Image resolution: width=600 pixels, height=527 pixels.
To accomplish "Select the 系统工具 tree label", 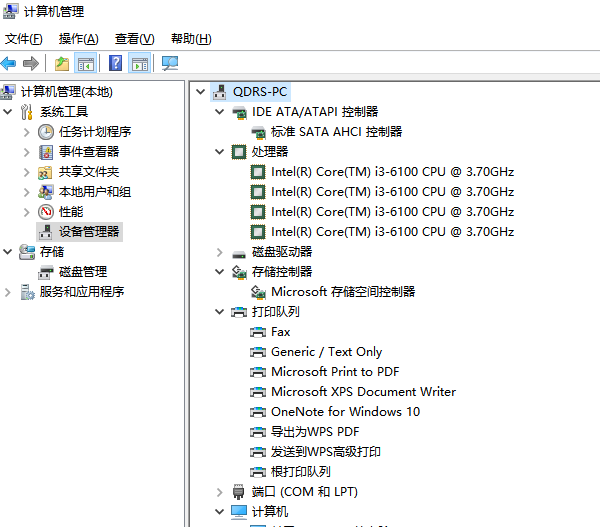I will click(x=64, y=112).
